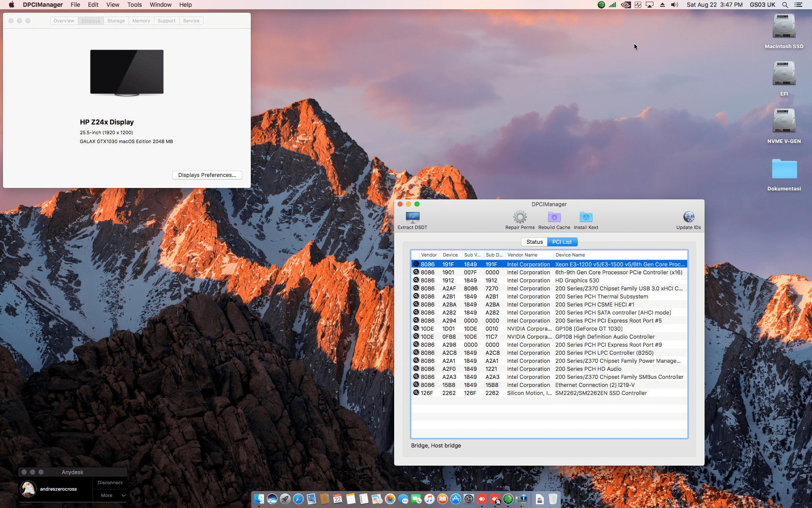The height and width of the screenshot is (508, 812).
Task: Open the Tools menu in menu bar
Action: click(x=134, y=5)
